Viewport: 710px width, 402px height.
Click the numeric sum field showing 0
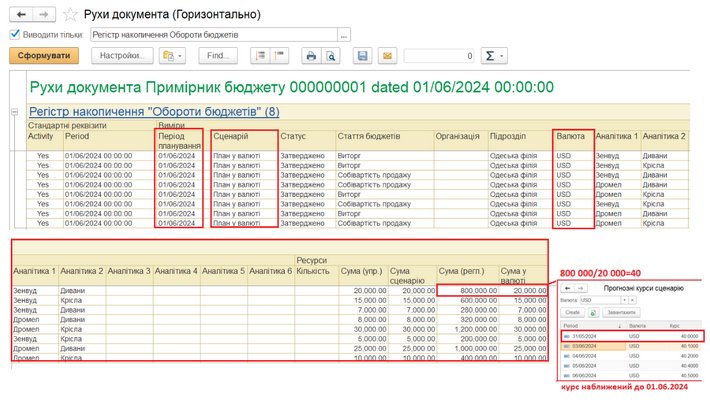(440, 56)
